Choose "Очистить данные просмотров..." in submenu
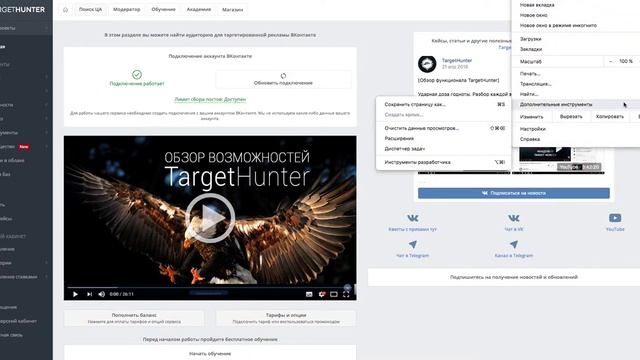The height and width of the screenshot is (360, 640). point(444,128)
